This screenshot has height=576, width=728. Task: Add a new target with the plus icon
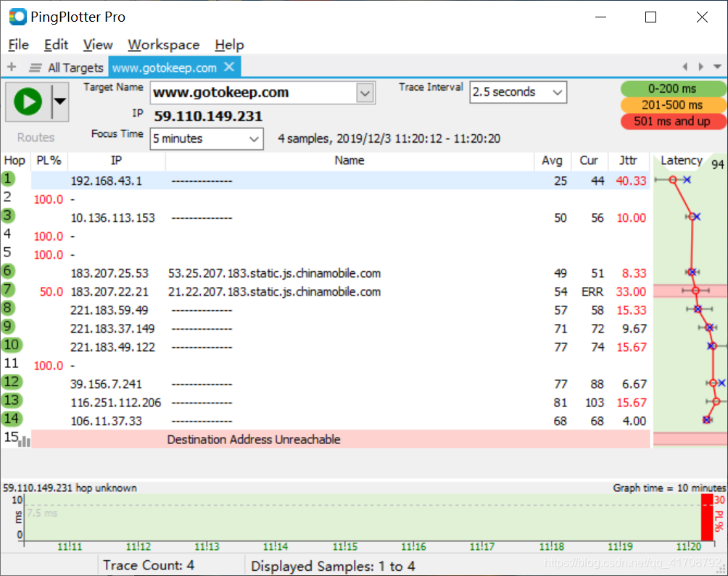pyautogui.click(x=12, y=67)
